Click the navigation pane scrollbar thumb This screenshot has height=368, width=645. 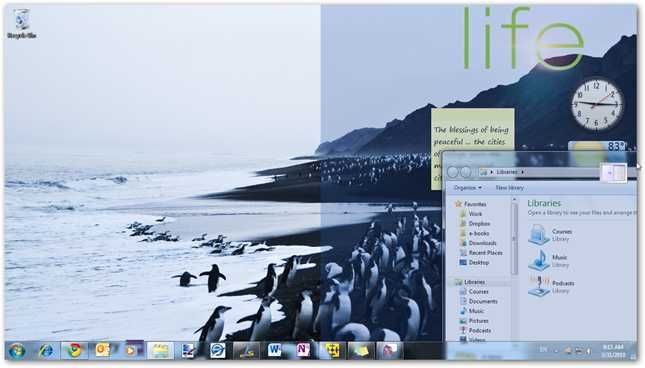[514, 238]
